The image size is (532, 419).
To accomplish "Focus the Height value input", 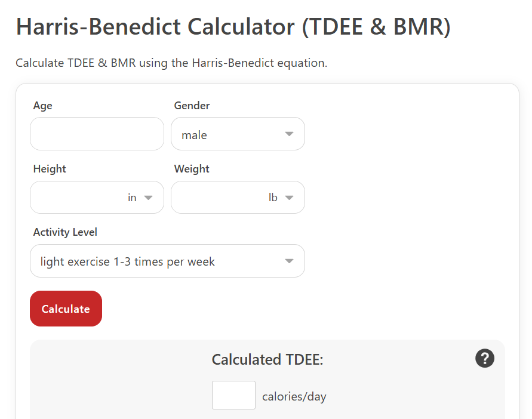I will pyautogui.click(x=78, y=198).
